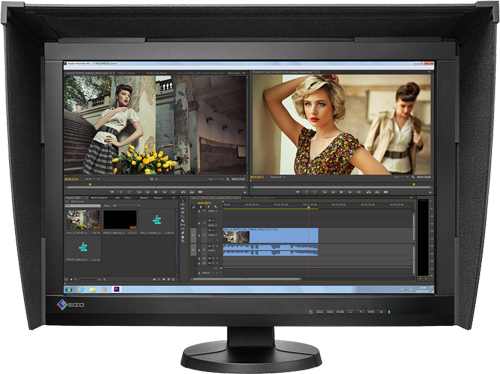The width and height of the screenshot is (500, 374).
Task: Select the Pen tool in tools panel
Action: 183,233
